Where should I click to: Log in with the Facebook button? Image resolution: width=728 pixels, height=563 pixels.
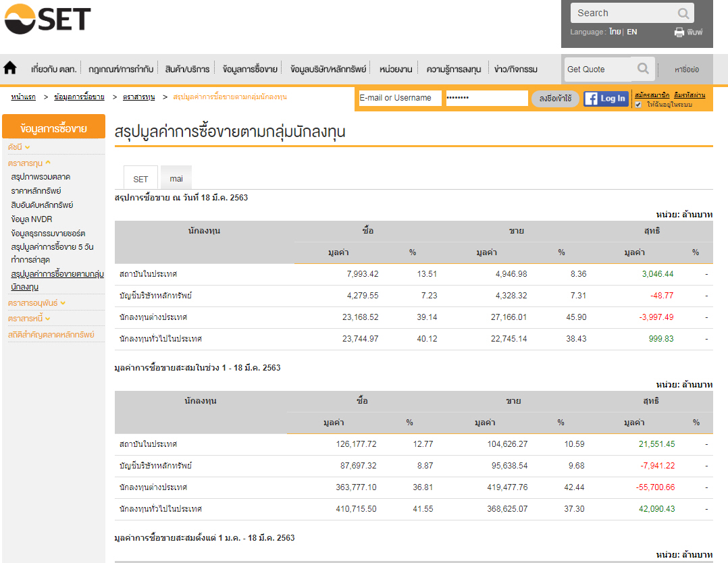pyautogui.click(x=606, y=99)
